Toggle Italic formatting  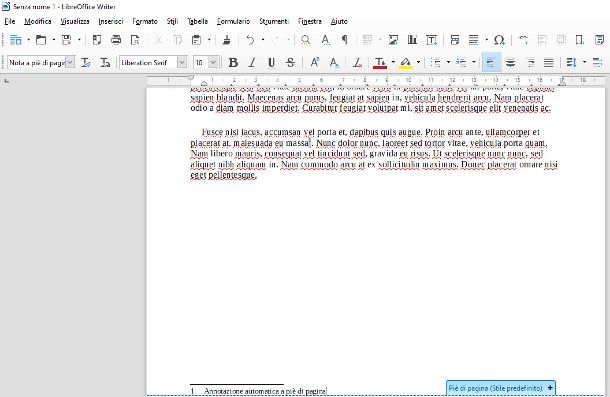click(x=252, y=62)
